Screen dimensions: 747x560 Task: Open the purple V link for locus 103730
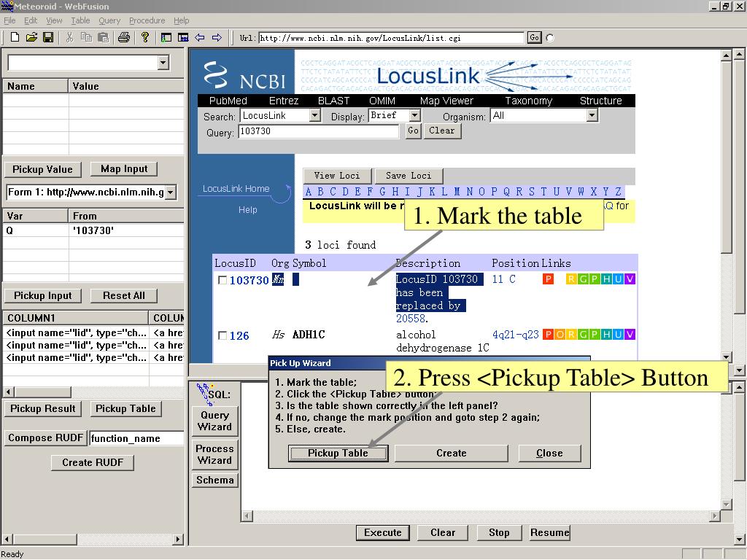(630, 279)
